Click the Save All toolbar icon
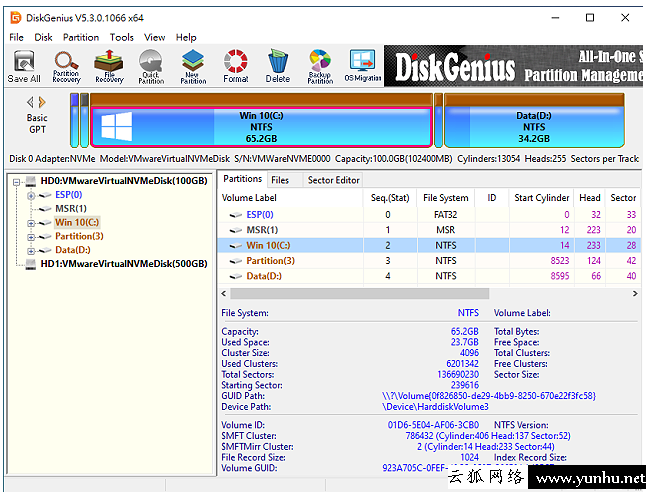 [x=24, y=66]
